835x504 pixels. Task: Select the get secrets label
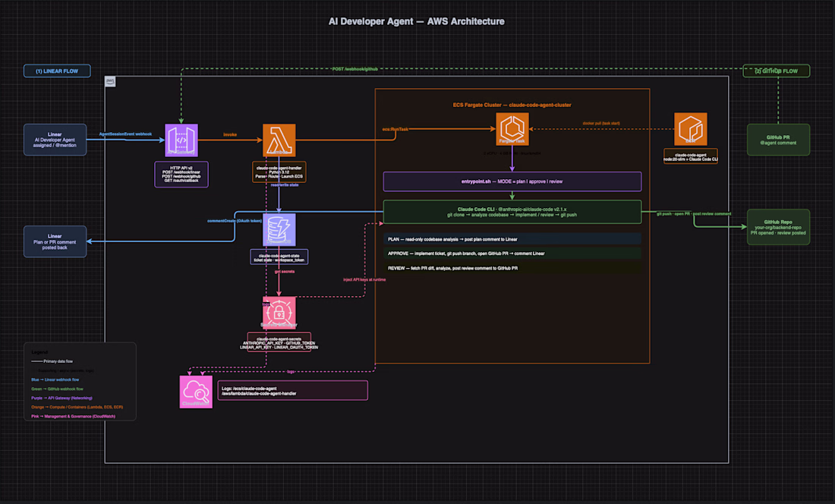click(x=285, y=272)
